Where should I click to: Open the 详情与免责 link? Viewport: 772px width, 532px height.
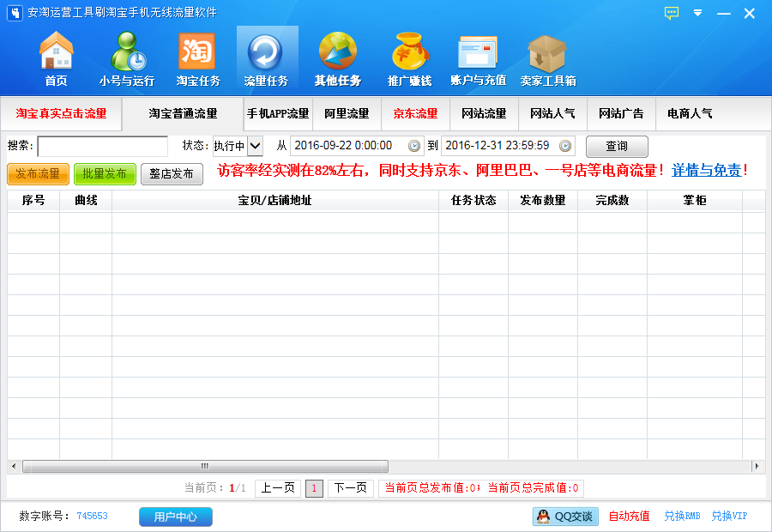[x=707, y=171]
